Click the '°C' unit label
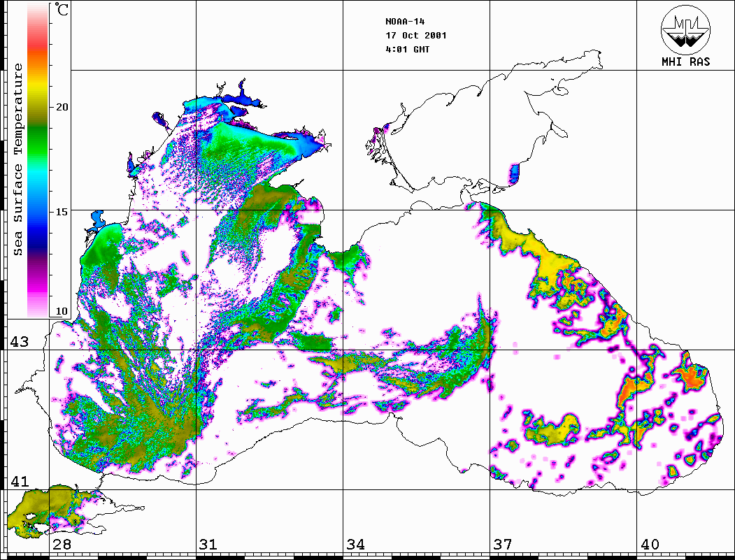 [61, 9]
